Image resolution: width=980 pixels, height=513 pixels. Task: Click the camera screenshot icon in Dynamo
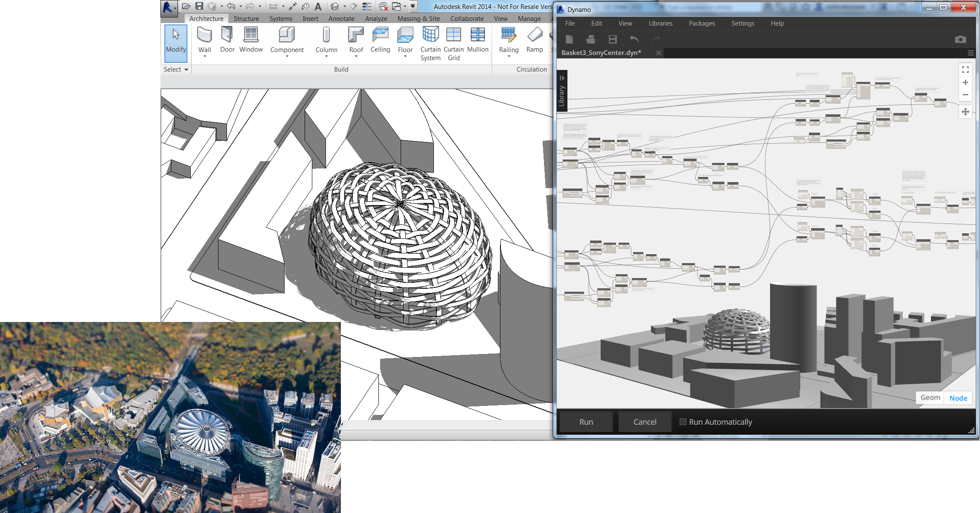(x=960, y=39)
